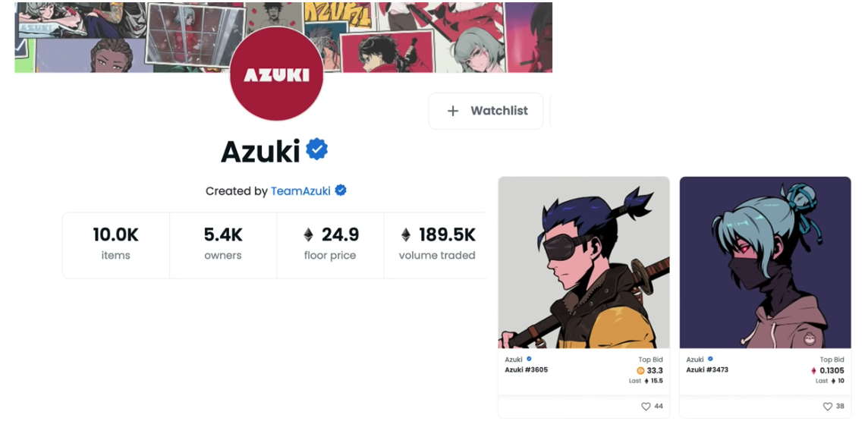The height and width of the screenshot is (434, 868).
Task: Open Azuki #3605 title link
Action: pyautogui.click(x=527, y=370)
